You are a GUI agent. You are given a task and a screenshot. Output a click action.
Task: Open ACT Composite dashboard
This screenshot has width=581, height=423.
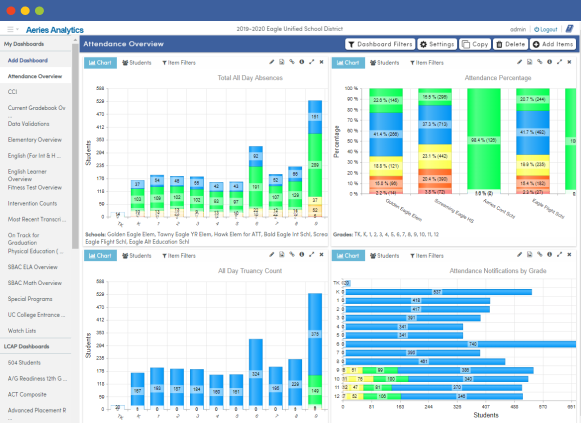(x=27, y=394)
